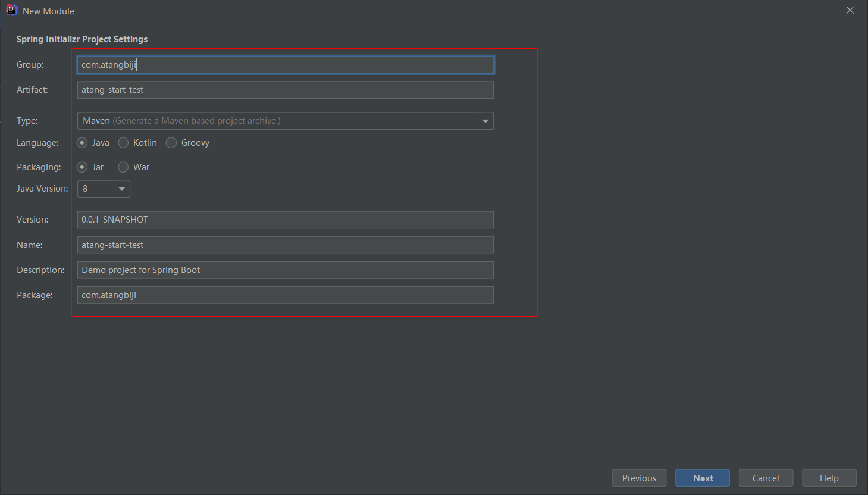The image size is (868, 495).
Task: Click the Package field com.atangbiji
Action: [x=286, y=295]
